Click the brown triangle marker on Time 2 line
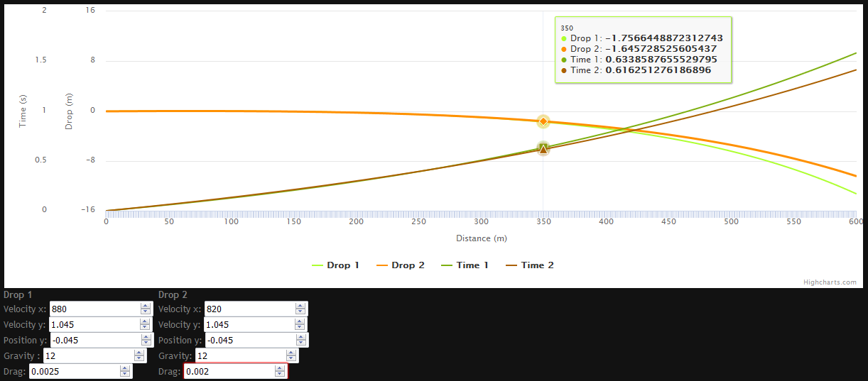The width and height of the screenshot is (868, 381). tap(543, 149)
